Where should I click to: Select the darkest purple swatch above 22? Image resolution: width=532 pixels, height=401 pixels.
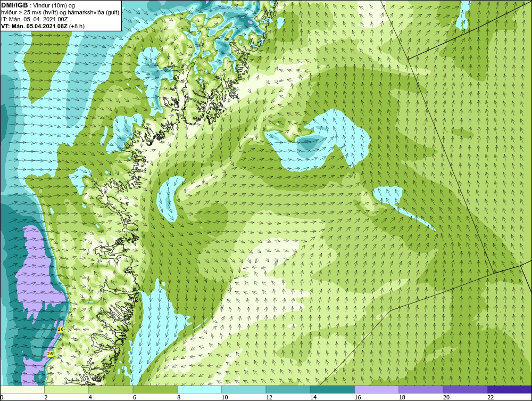click(509, 389)
